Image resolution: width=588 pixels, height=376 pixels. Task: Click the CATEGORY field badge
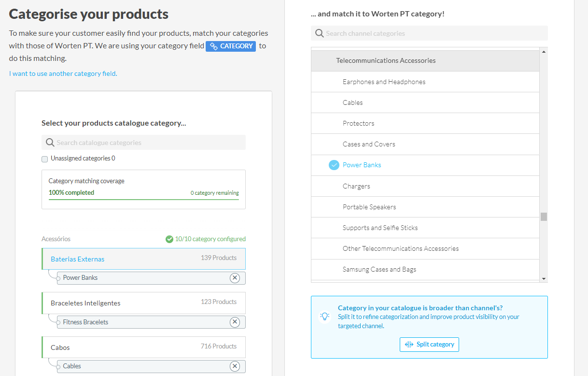[231, 46]
